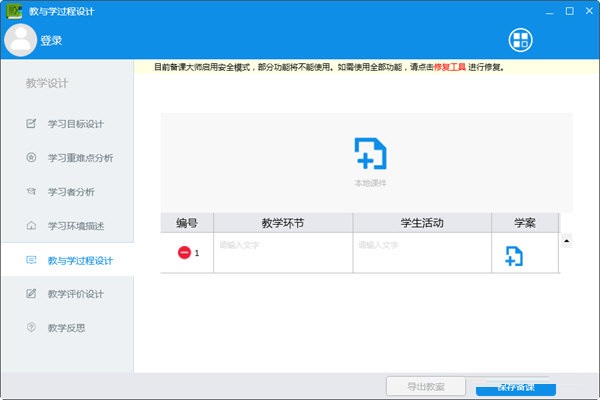Image resolution: width=600 pixels, height=400 pixels.
Task: Click the table scroll-up arrow
Action: click(x=566, y=241)
